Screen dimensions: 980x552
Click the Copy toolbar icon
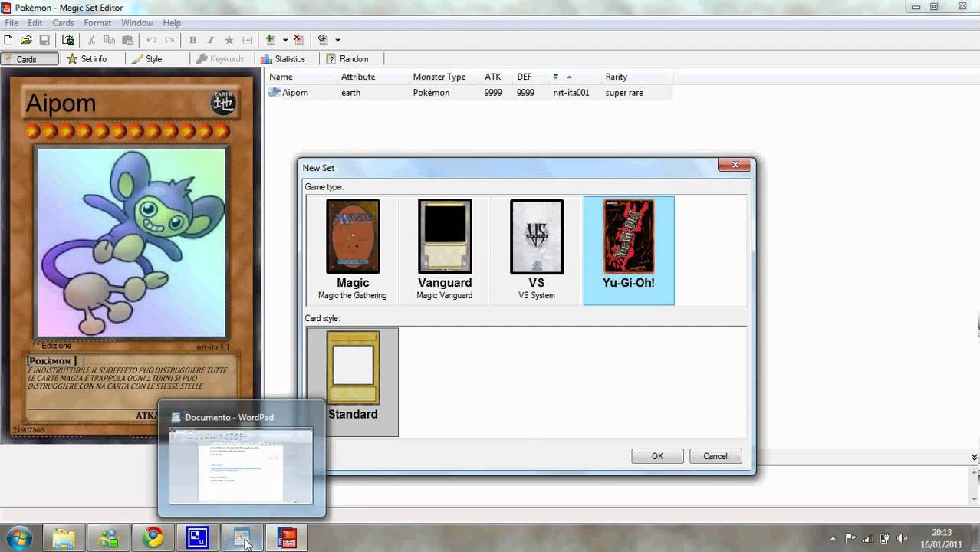tap(110, 40)
